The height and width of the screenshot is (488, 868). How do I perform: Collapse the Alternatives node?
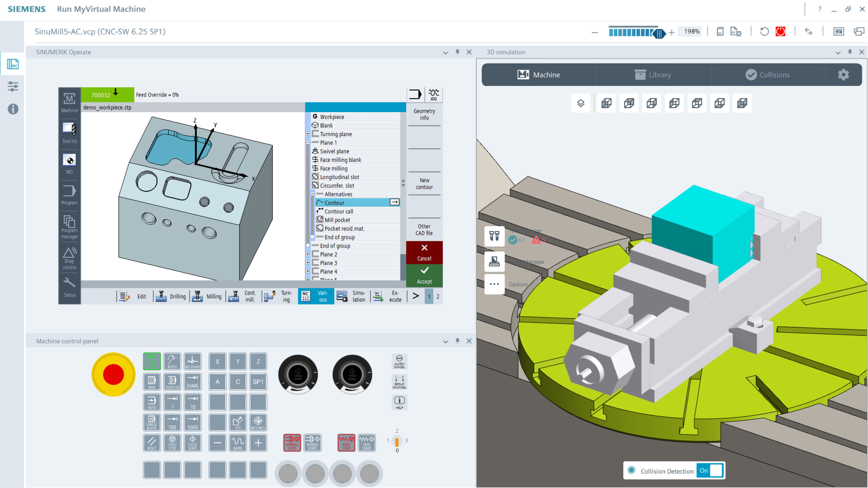pyautogui.click(x=312, y=194)
